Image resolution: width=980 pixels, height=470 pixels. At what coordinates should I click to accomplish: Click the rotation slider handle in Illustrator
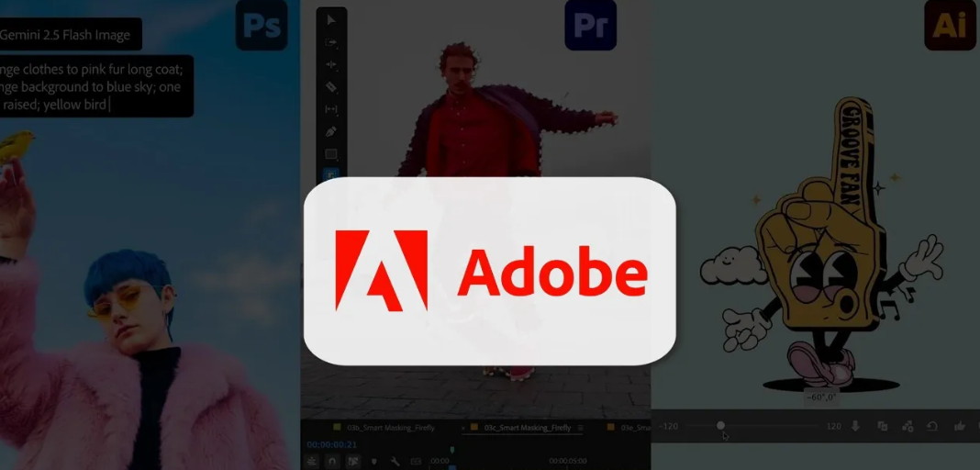pos(720,426)
